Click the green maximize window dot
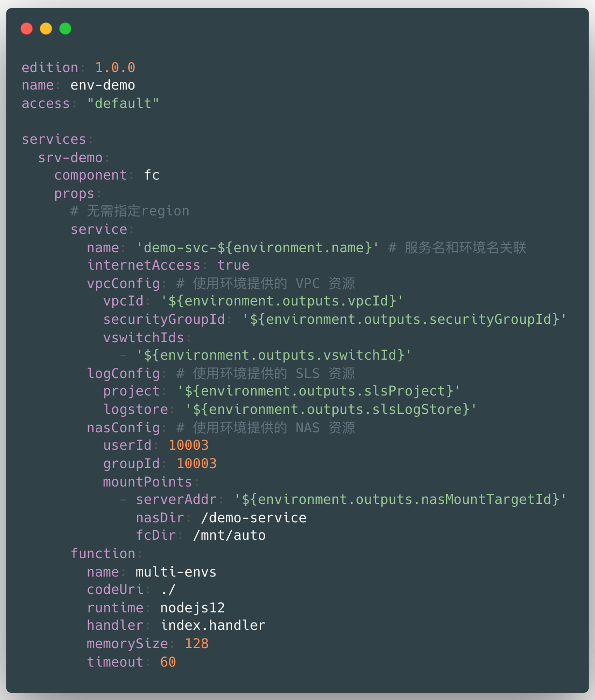 tap(65, 29)
